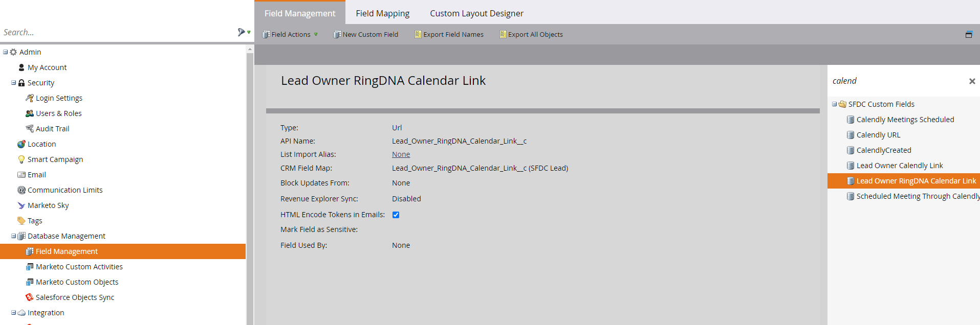
Task: Select Lead Owner RingDNA Calendar Link item
Action: pyautogui.click(x=904, y=181)
